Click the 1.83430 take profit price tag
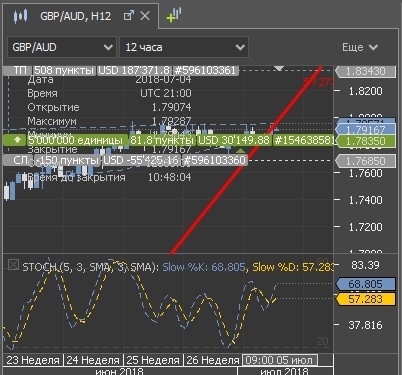 coord(365,71)
